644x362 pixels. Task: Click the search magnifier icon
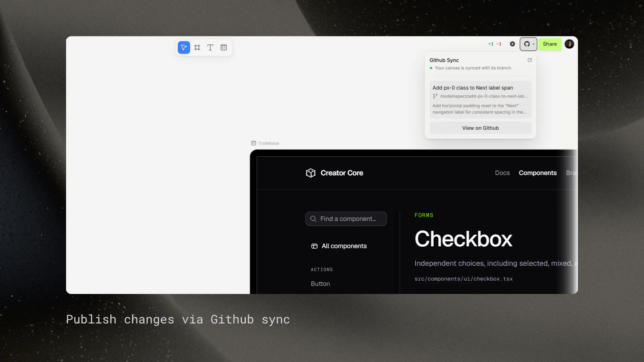click(313, 219)
